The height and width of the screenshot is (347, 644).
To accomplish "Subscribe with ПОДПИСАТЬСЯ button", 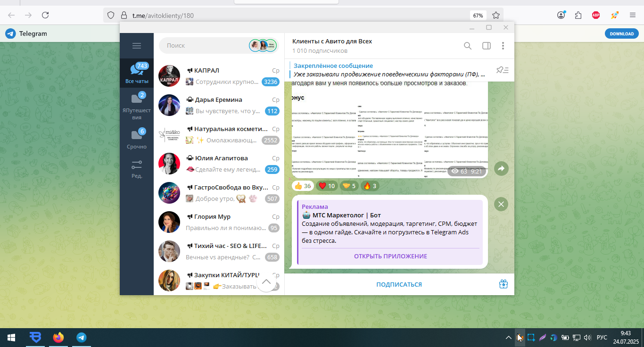I will click(x=399, y=284).
